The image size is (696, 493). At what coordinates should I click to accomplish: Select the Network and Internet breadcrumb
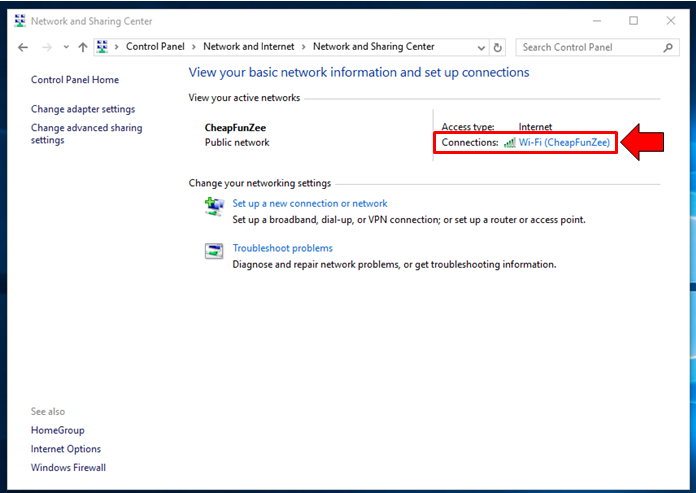point(249,47)
